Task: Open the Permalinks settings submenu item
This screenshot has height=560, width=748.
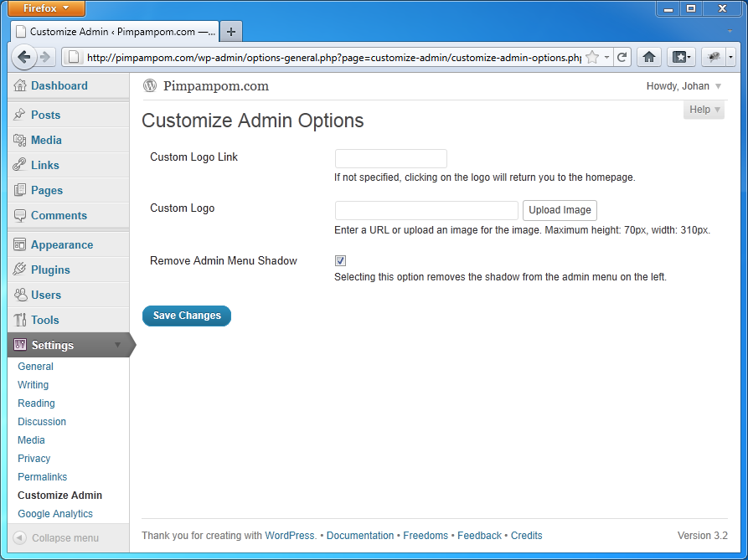Action: point(43,476)
